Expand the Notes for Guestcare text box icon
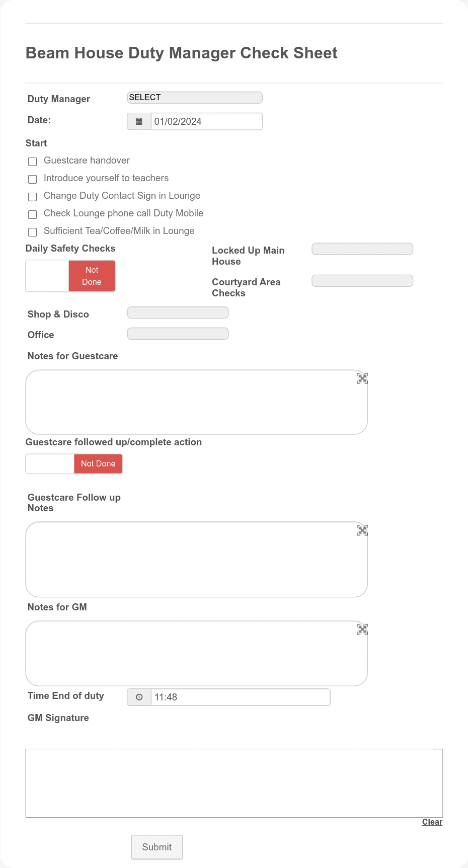Image resolution: width=468 pixels, height=868 pixels. pos(362,378)
